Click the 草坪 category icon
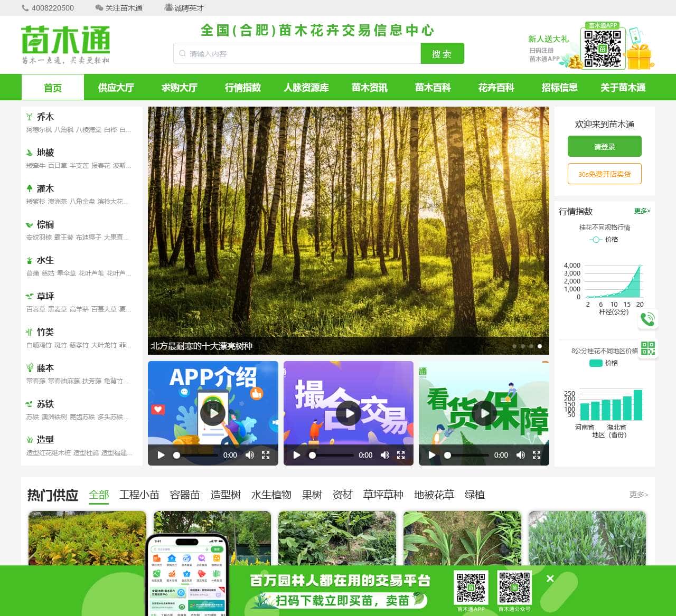 tap(30, 296)
